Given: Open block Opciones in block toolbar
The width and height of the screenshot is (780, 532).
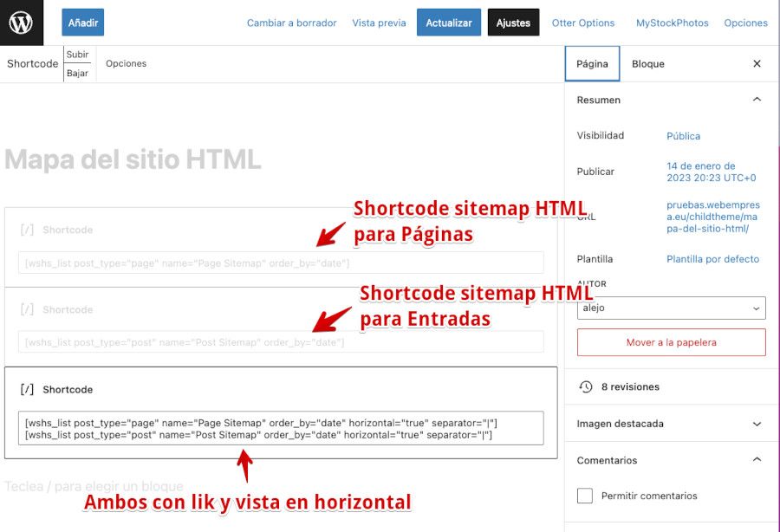Looking at the screenshot, I should click(x=126, y=63).
